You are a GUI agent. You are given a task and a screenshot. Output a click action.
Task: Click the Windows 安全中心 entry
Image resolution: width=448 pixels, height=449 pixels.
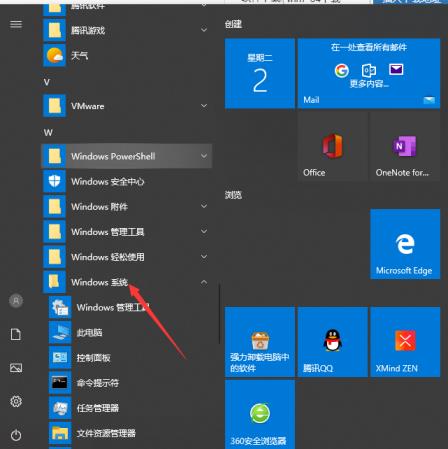click(x=127, y=181)
